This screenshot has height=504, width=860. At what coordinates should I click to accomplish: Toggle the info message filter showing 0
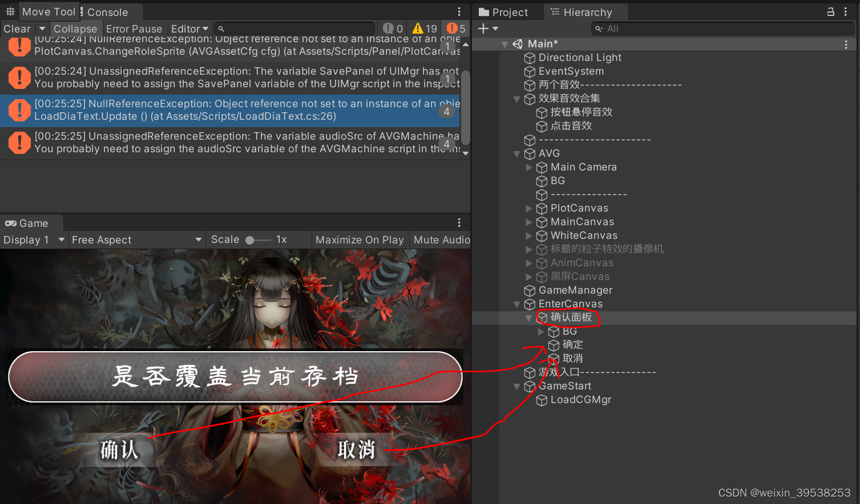pyautogui.click(x=393, y=29)
